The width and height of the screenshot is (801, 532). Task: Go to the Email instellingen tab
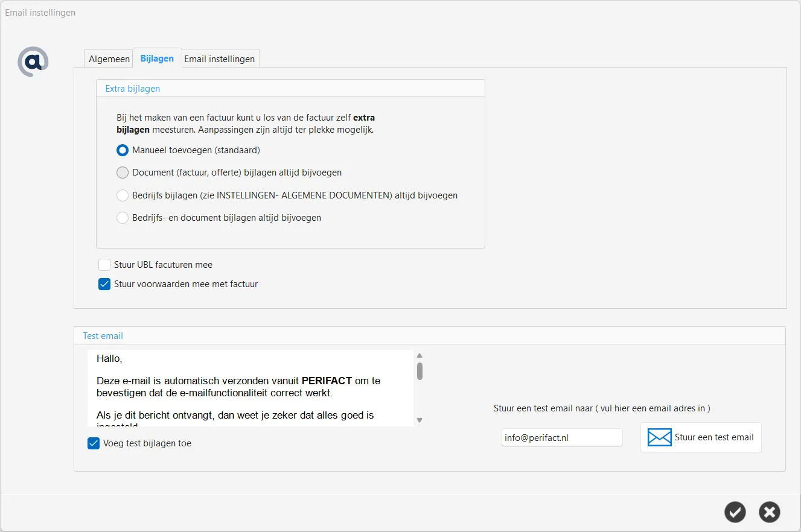pyautogui.click(x=220, y=59)
